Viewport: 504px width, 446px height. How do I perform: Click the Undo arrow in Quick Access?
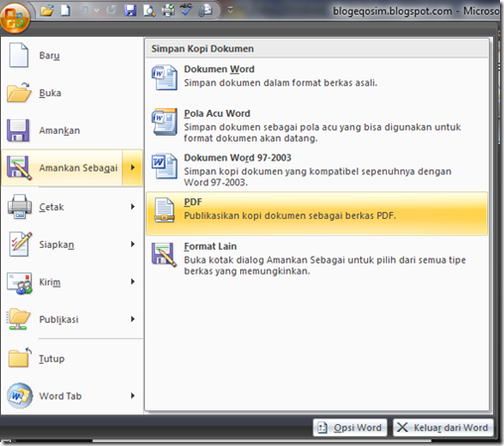pos(84,10)
